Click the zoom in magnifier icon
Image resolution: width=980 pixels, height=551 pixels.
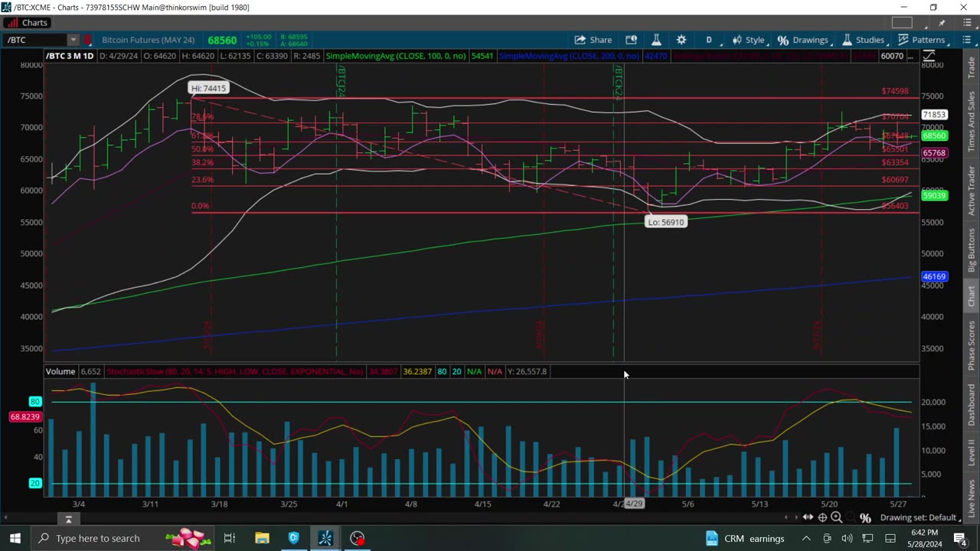[x=837, y=518]
